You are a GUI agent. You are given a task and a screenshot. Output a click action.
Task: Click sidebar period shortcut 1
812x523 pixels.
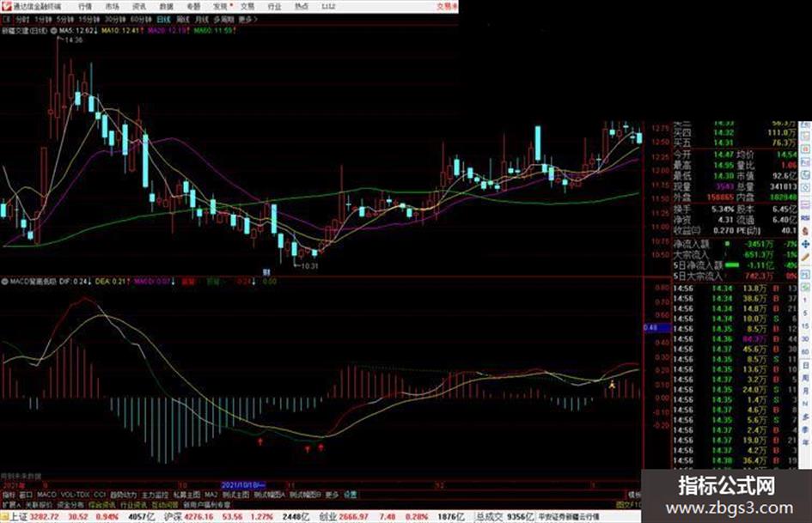(x=805, y=301)
